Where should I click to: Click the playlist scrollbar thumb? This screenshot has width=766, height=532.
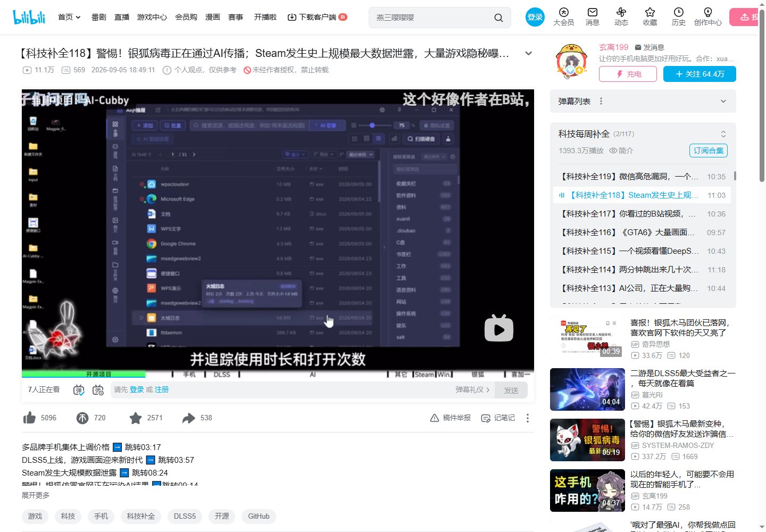point(735,176)
